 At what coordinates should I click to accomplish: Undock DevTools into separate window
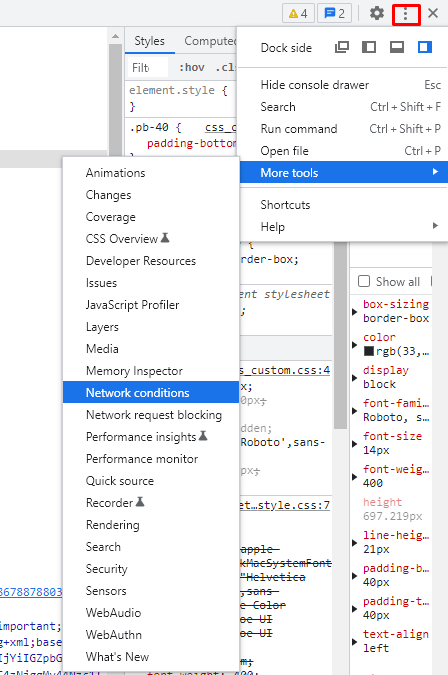click(x=342, y=47)
